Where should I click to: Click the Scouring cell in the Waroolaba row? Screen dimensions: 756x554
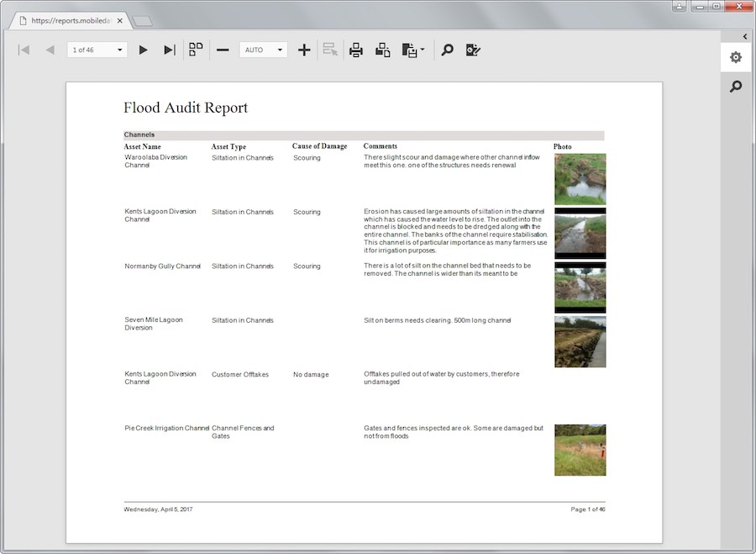[307, 158]
